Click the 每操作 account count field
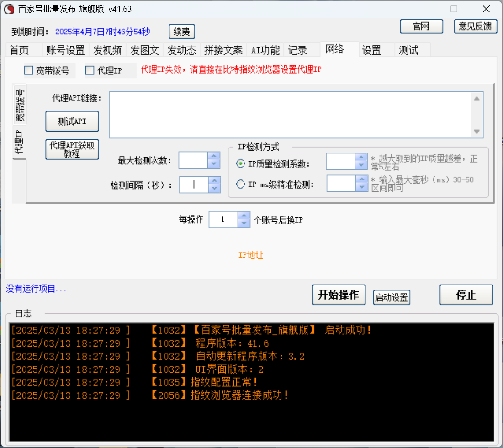Viewport: 503px width, 448px height. tap(223, 220)
